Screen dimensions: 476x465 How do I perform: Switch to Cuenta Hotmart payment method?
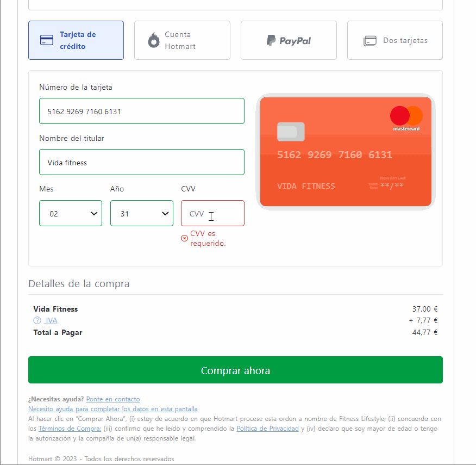tap(182, 40)
